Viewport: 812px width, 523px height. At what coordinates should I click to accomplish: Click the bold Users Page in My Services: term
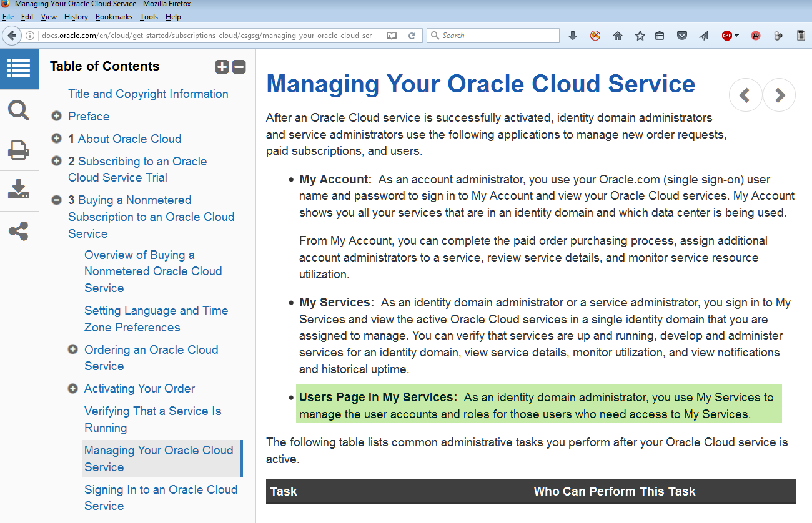tap(379, 398)
